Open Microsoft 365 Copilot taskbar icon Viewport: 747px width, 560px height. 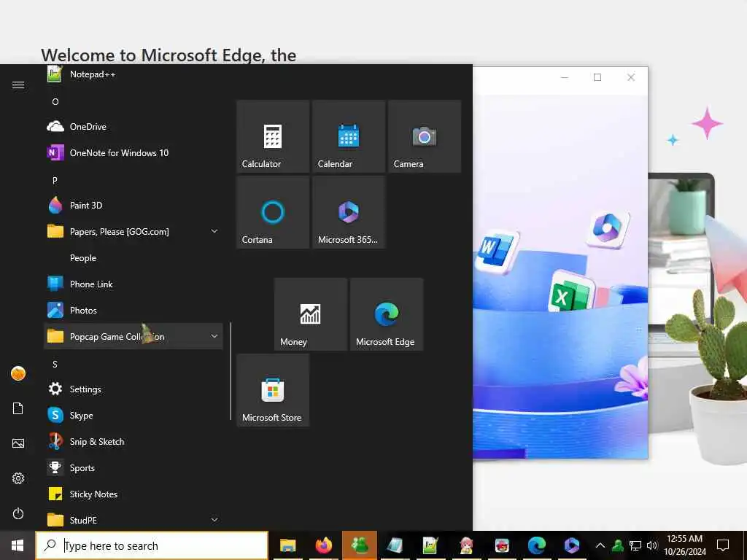pyautogui.click(x=572, y=545)
